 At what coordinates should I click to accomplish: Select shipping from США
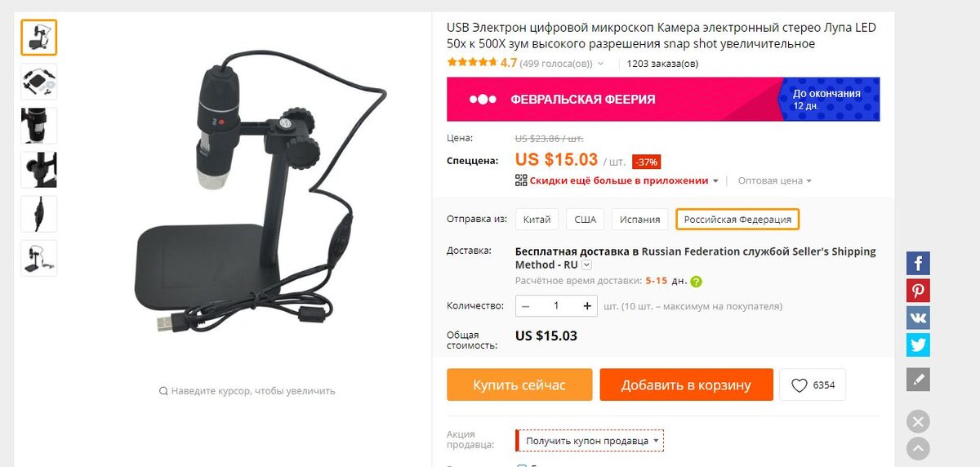pos(585,220)
